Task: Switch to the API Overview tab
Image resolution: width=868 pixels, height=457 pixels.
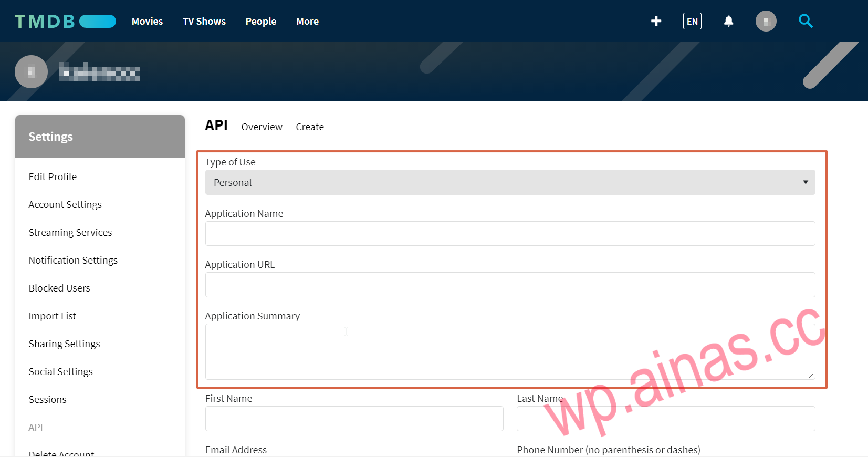Action: coord(262,127)
